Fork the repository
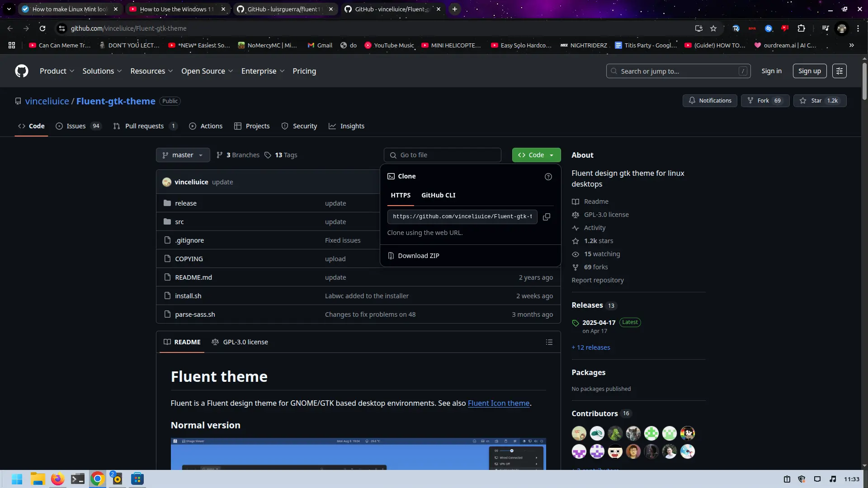The width and height of the screenshot is (868, 488). [x=765, y=101]
